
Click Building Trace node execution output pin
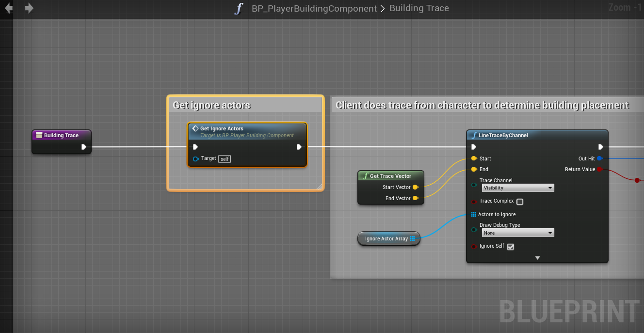coord(84,147)
